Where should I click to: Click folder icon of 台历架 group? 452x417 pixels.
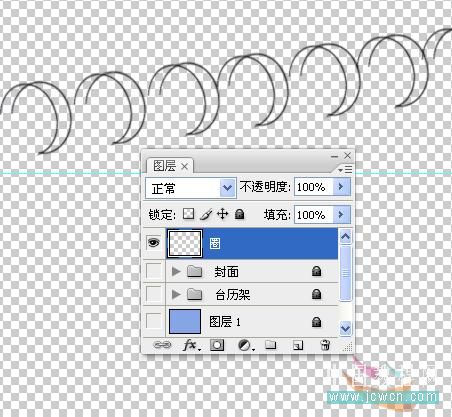194,294
